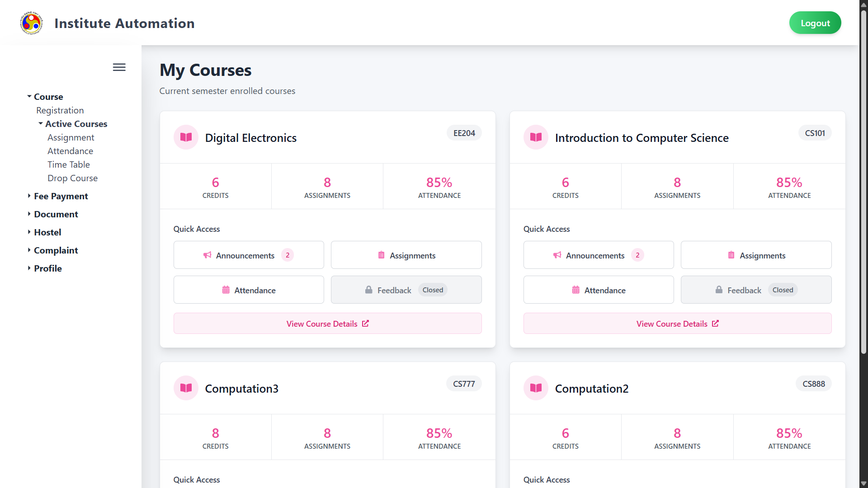This screenshot has height=488, width=868.
Task: Click the scrollbar down arrow
Action: coord(863,483)
